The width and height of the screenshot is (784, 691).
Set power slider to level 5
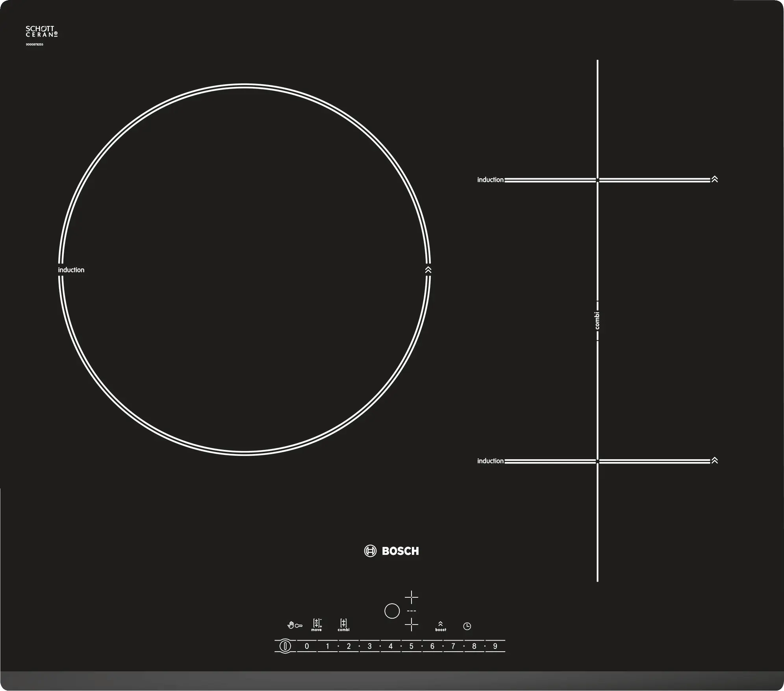point(411,646)
